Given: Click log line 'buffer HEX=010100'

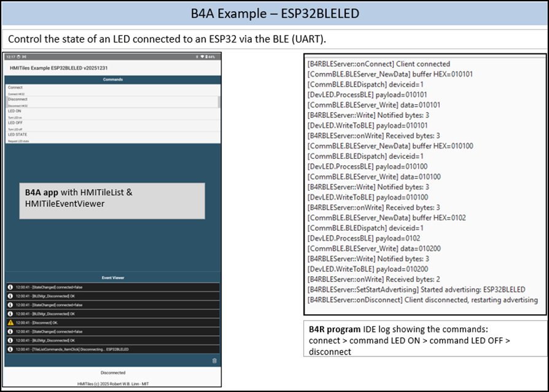Looking at the screenshot, I should tap(390, 146).
